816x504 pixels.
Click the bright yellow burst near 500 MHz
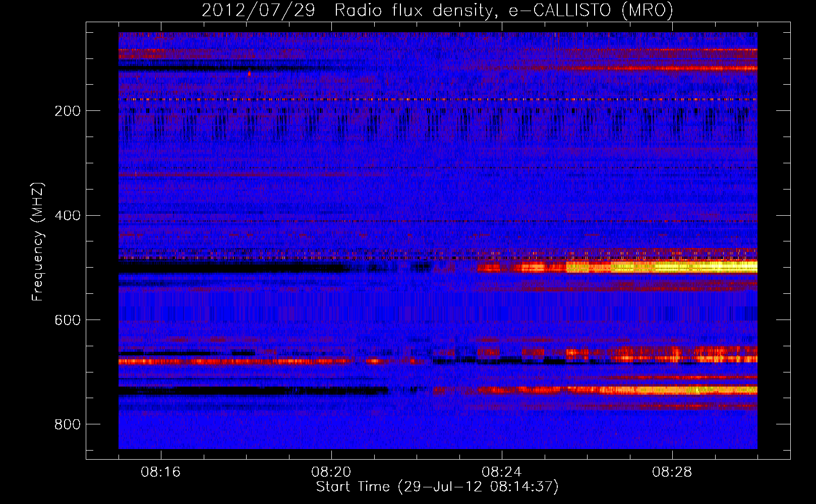662,267
